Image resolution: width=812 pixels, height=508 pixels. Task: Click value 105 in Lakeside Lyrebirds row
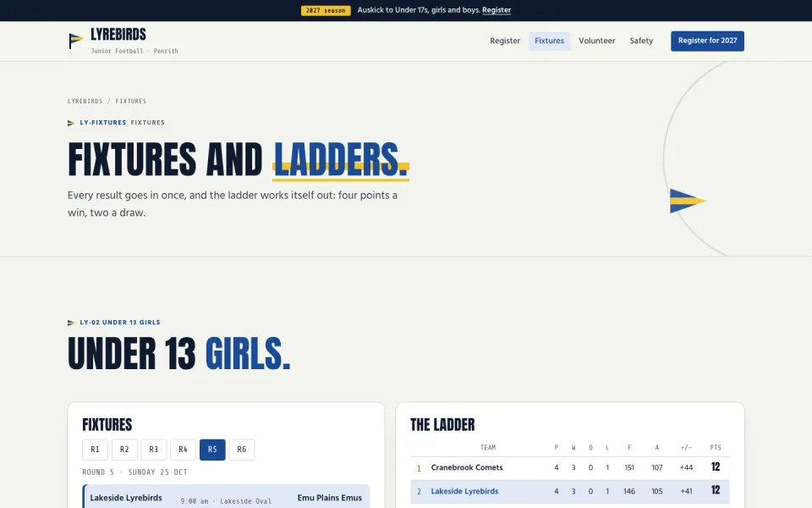[x=657, y=491]
